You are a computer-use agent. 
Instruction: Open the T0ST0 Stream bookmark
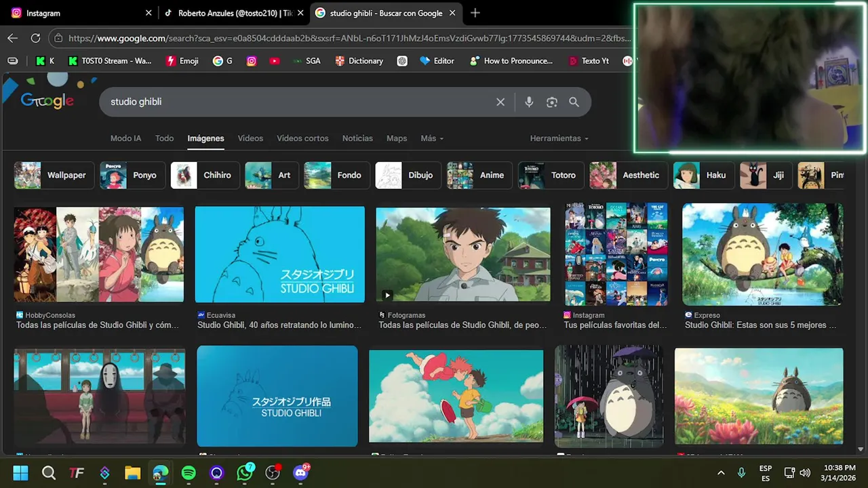[x=110, y=61]
